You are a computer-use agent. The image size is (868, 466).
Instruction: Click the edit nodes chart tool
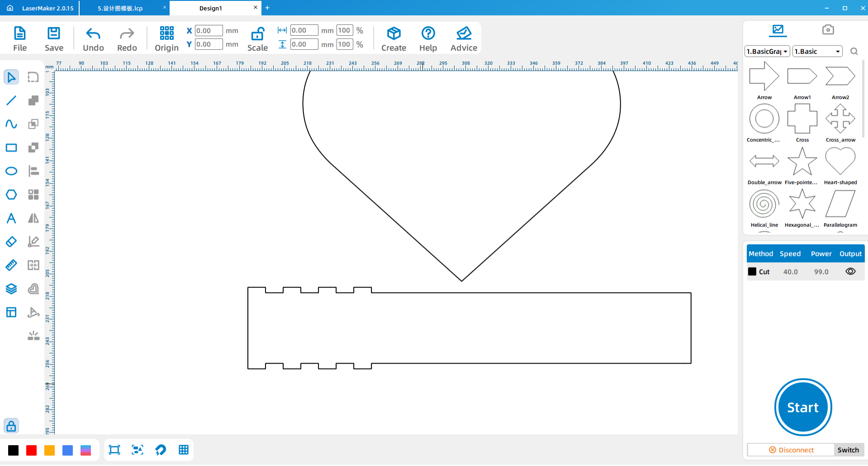[33, 242]
